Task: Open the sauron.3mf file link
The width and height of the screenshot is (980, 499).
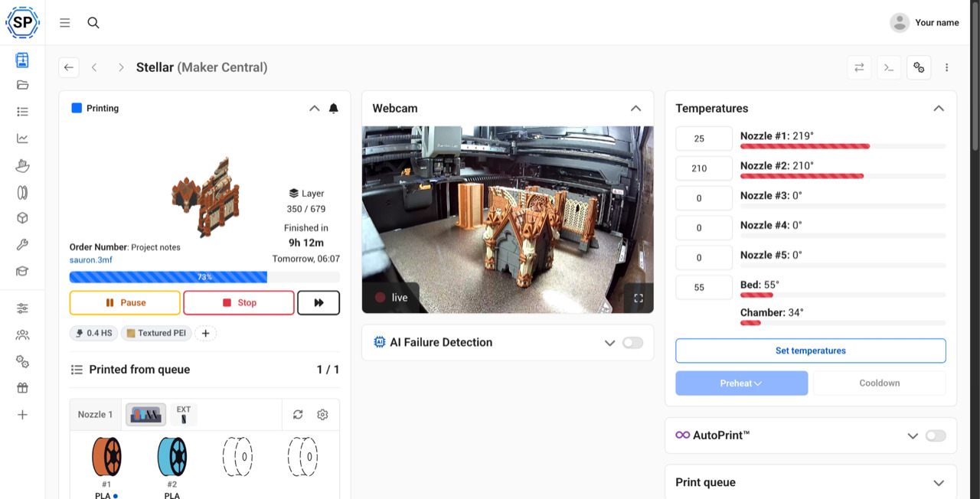Action: click(x=90, y=260)
